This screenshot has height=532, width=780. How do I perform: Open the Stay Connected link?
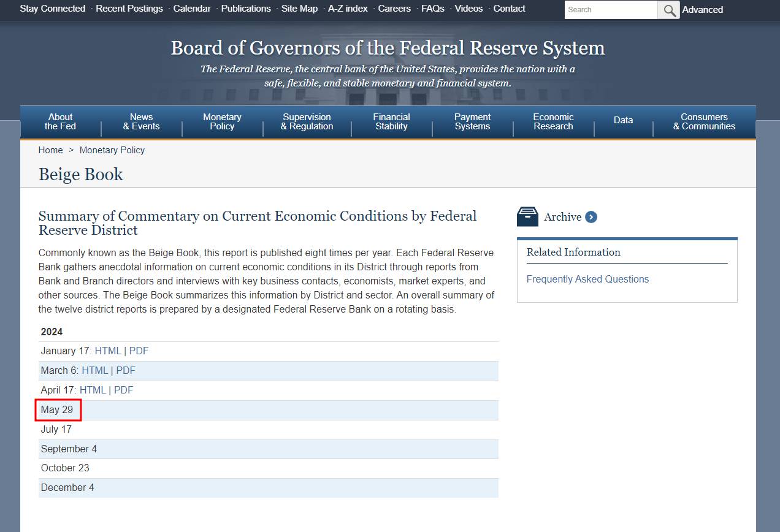53,9
